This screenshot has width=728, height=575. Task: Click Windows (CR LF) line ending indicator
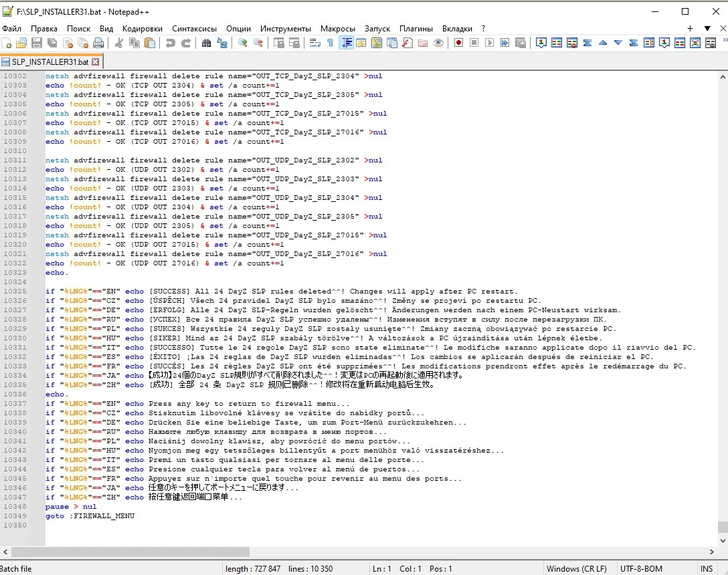point(577,568)
